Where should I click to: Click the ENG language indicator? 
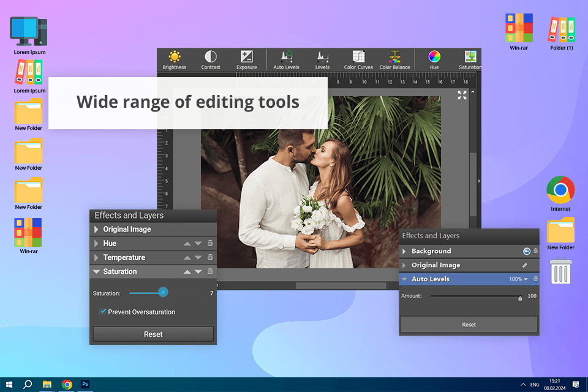(535, 385)
